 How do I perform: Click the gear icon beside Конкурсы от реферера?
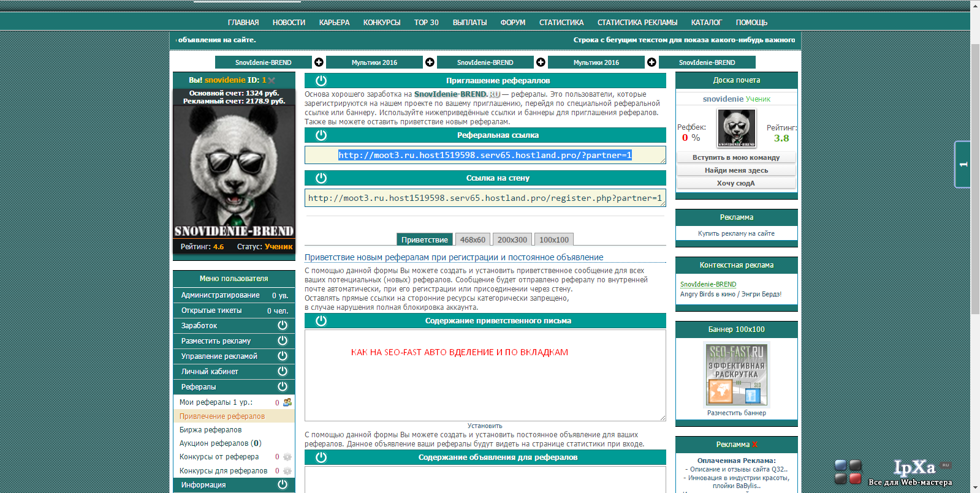click(x=287, y=457)
